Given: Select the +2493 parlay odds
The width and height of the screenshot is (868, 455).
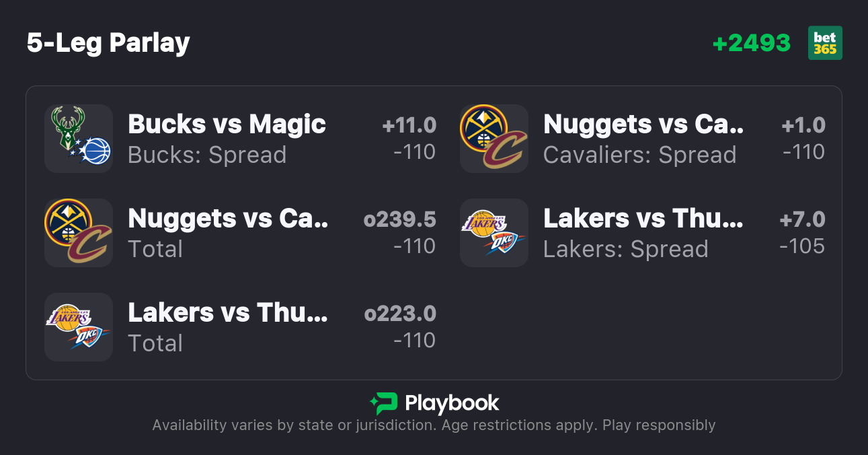Looking at the screenshot, I should click(751, 43).
